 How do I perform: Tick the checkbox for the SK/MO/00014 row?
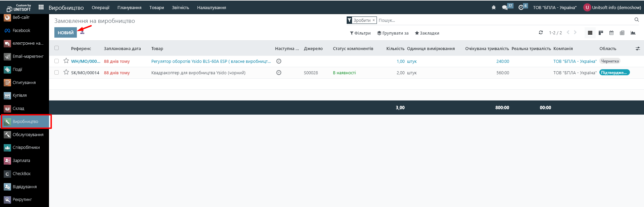[x=56, y=73]
